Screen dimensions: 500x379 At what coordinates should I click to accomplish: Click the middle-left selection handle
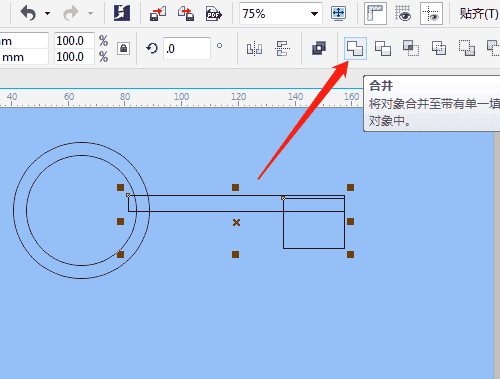click(120, 221)
